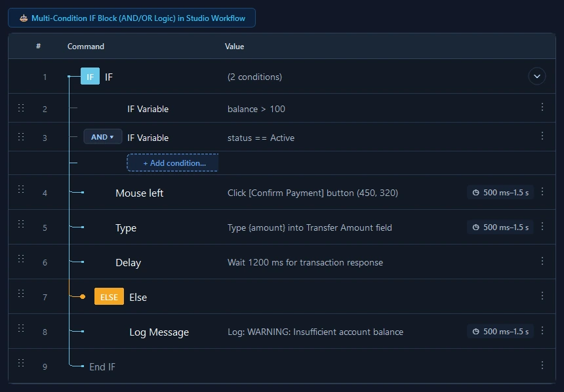Image resolution: width=564 pixels, height=392 pixels.
Task: Click the delay timing badge on Log Message row
Action: [x=500, y=332]
